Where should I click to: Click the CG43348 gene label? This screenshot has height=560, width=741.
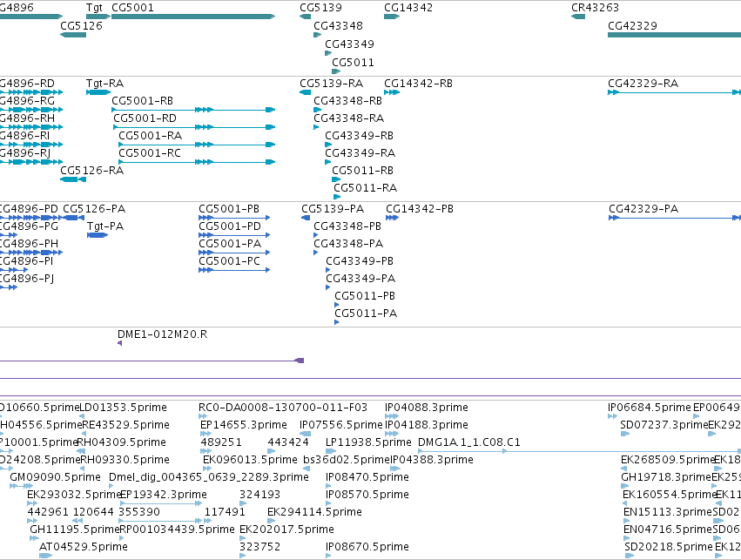click(339, 25)
